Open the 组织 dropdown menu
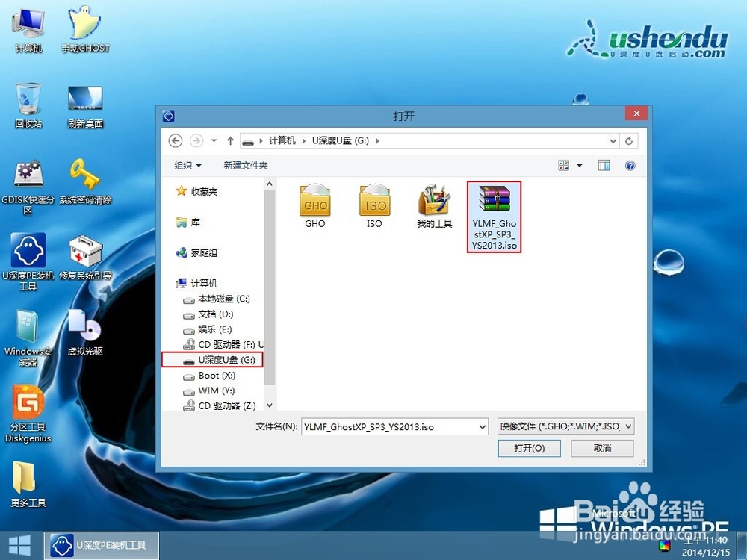Viewport: 747px width, 560px height. (187, 165)
